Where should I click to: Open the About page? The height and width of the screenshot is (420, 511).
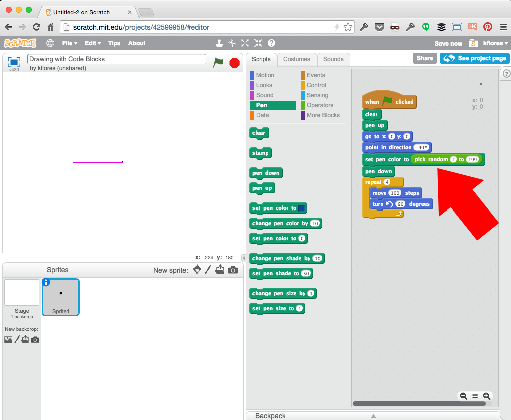(137, 43)
